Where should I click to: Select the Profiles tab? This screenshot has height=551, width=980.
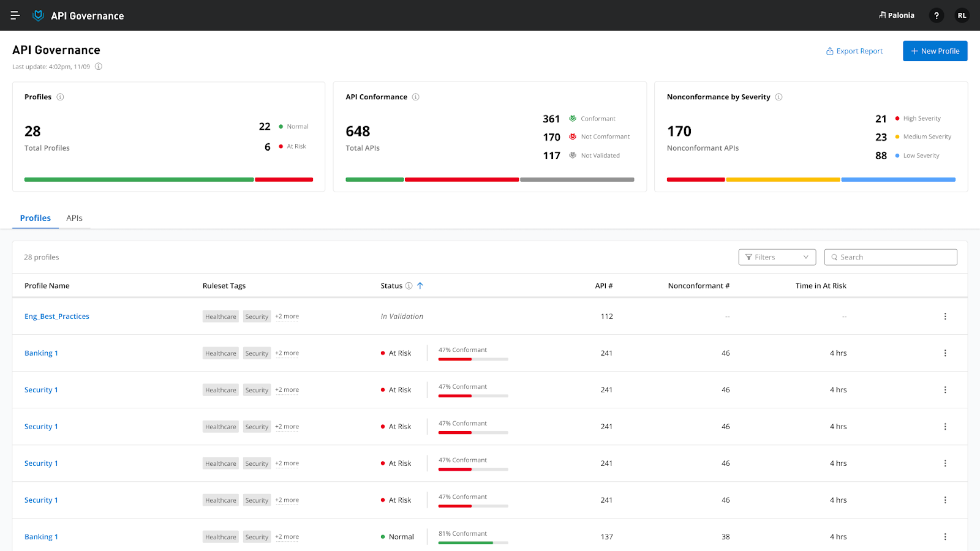35,217
